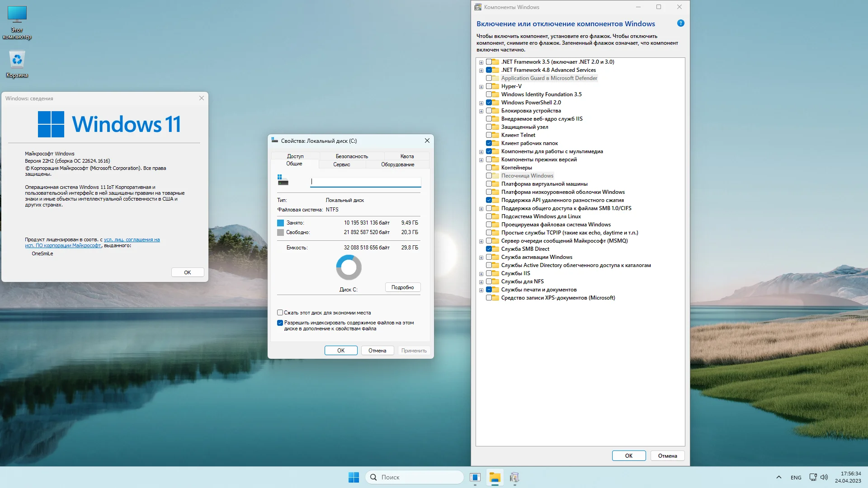Click the Task View taskbar icon

coord(475,477)
